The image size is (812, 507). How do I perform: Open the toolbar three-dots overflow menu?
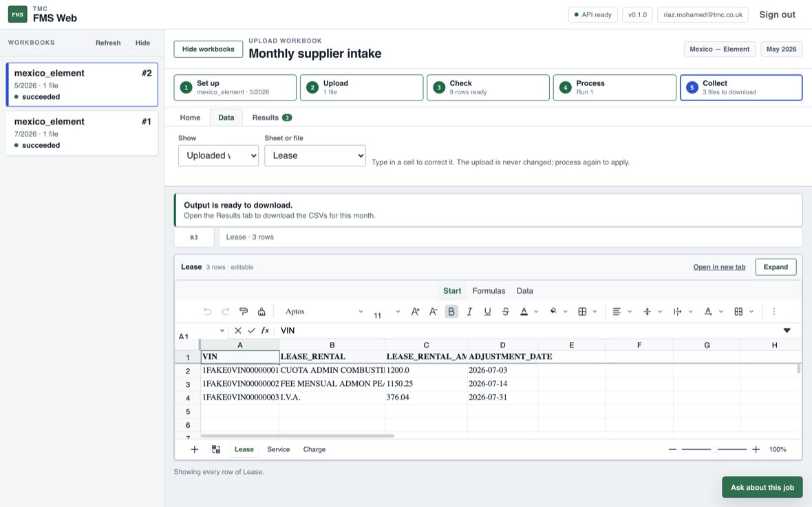click(x=773, y=311)
